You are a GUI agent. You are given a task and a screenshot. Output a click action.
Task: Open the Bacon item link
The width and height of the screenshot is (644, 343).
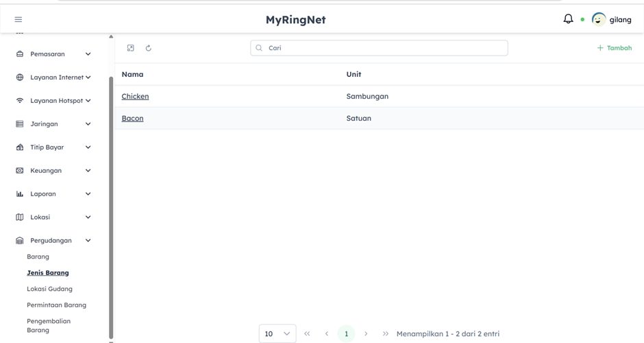click(132, 119)
